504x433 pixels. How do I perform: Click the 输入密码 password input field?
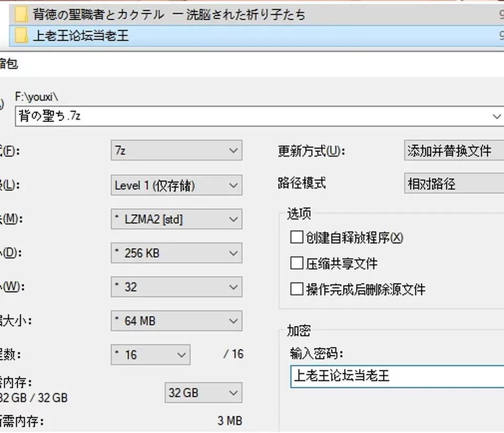click(x=397, y=376)
